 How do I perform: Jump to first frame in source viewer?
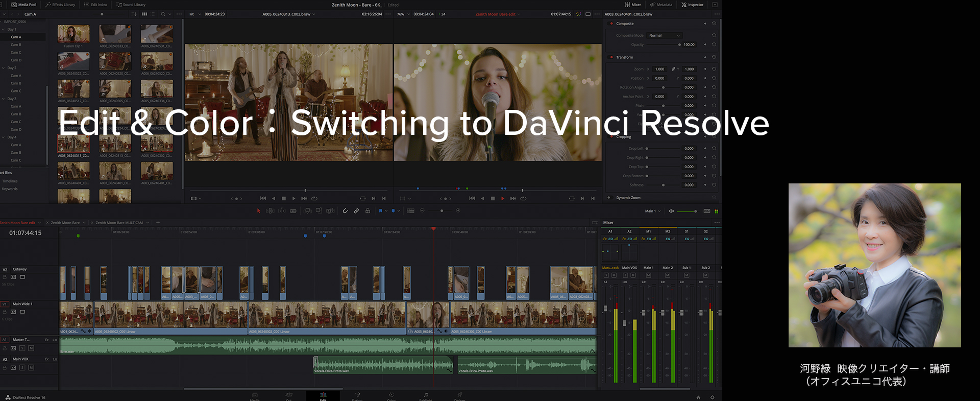tap(263, 198)
